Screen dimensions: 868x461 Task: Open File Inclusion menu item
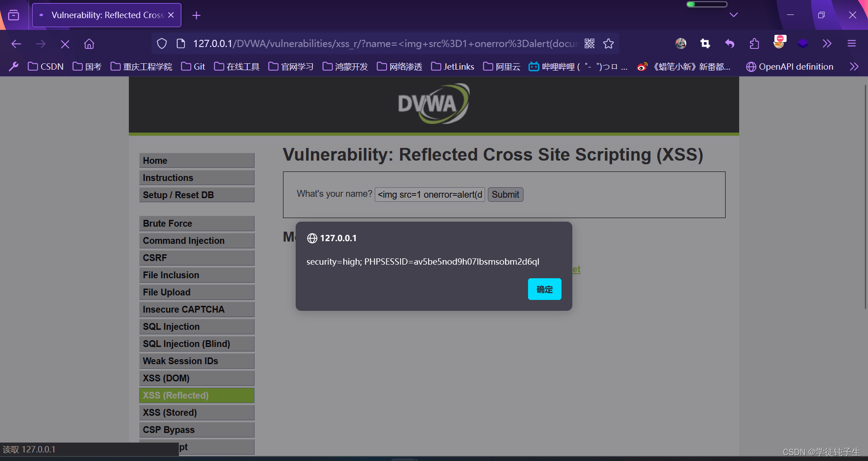[197, 275]
